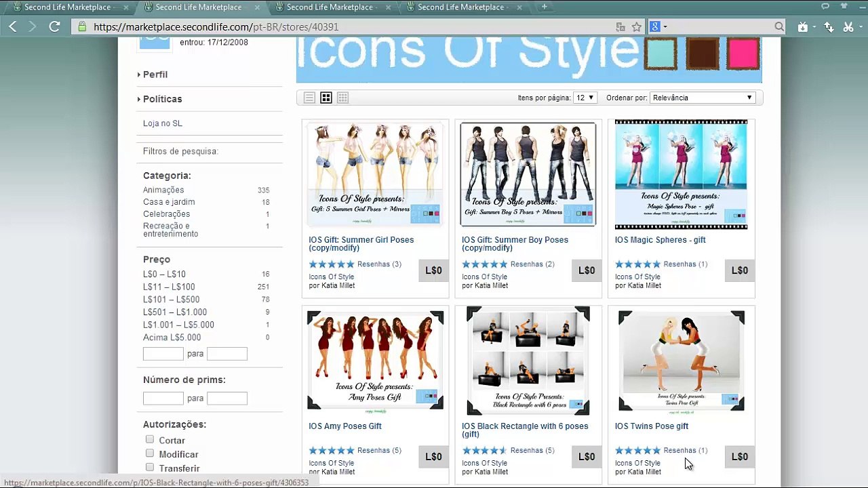Open the video download icon dropdown arrow

pyautogui.click(x=814, y=27)
